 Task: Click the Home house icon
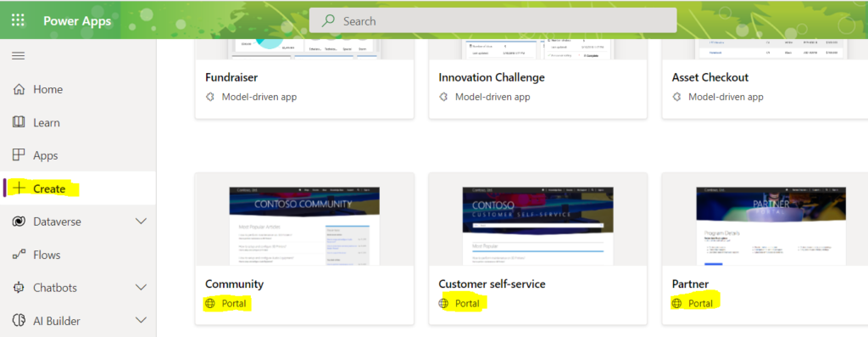click(19, 89)
